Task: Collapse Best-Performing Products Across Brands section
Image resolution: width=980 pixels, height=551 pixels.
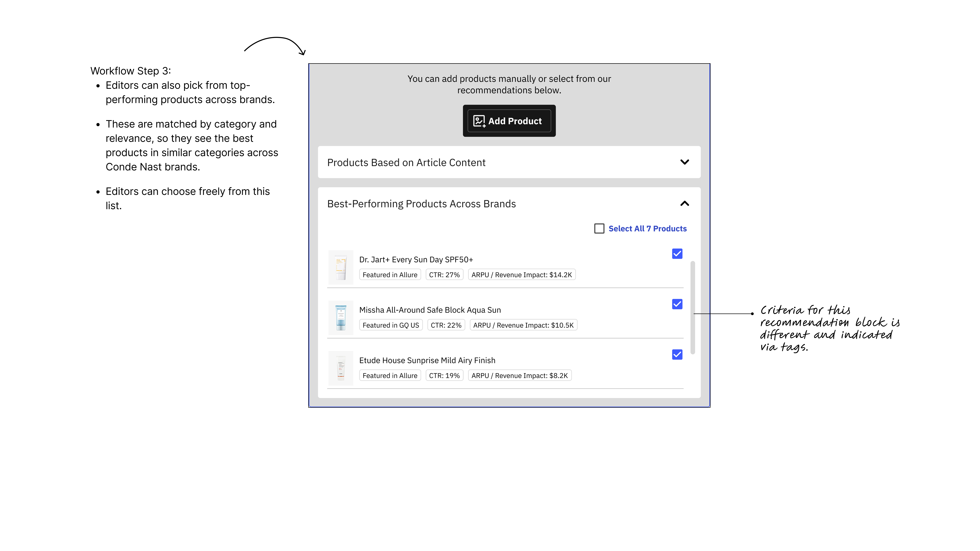Action: 684,203
